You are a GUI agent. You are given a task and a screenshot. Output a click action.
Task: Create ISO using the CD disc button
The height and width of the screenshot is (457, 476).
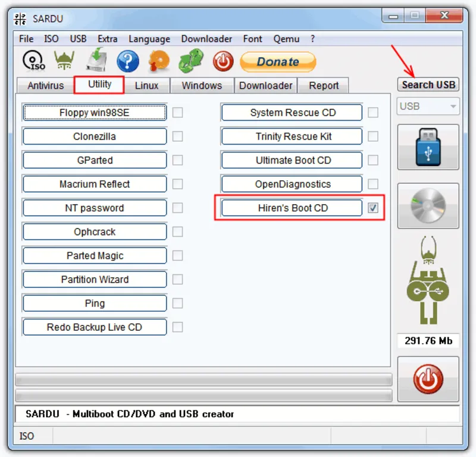pos(428,206)
